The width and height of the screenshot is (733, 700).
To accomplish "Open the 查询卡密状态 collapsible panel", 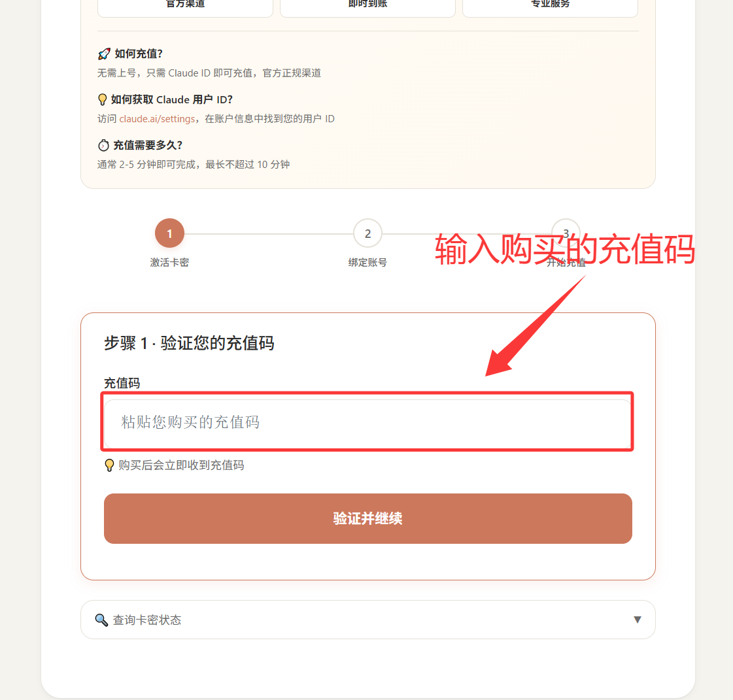I will tap(368, 620).
